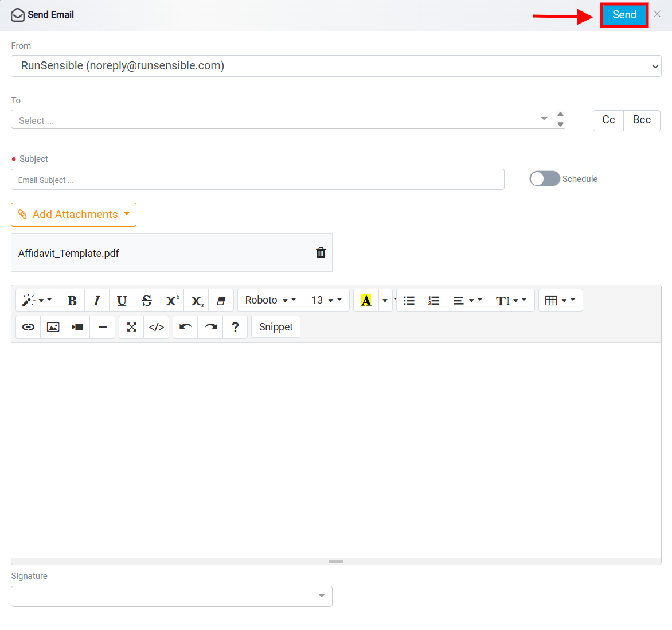The width and height of the screenshot is (672, 630).
Task: Toggle underline formatting
Action: tap(122, 300)
